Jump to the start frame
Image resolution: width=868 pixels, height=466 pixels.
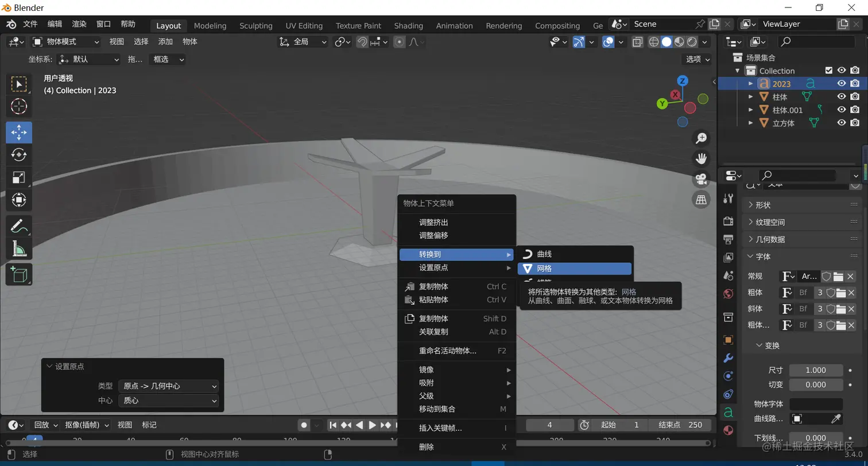click(333, 425)
